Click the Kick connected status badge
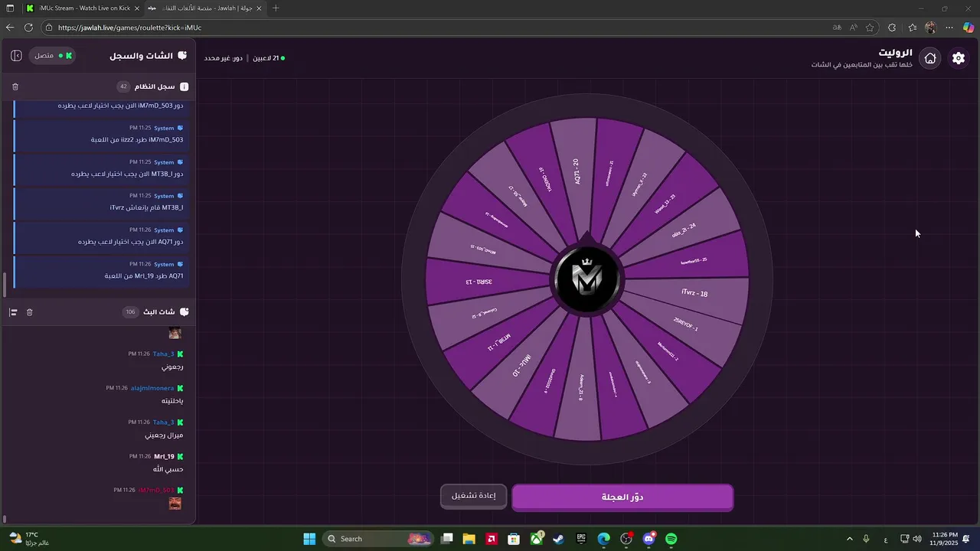 click(x=53, y=56)
